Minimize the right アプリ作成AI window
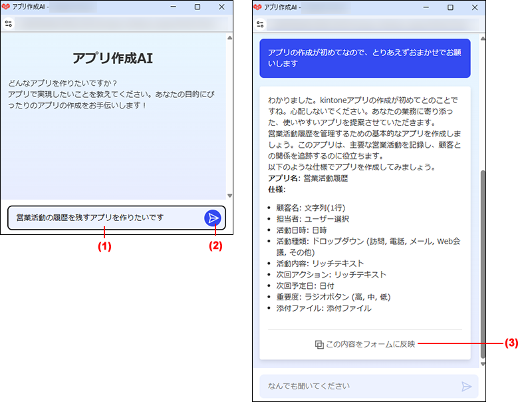Image resolution: width=532 pixels, height=402 pixels. click(x=424, y=7)
